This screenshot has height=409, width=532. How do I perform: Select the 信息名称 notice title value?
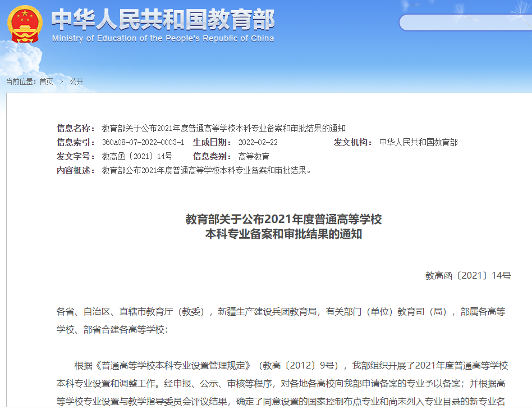[223, 128]
